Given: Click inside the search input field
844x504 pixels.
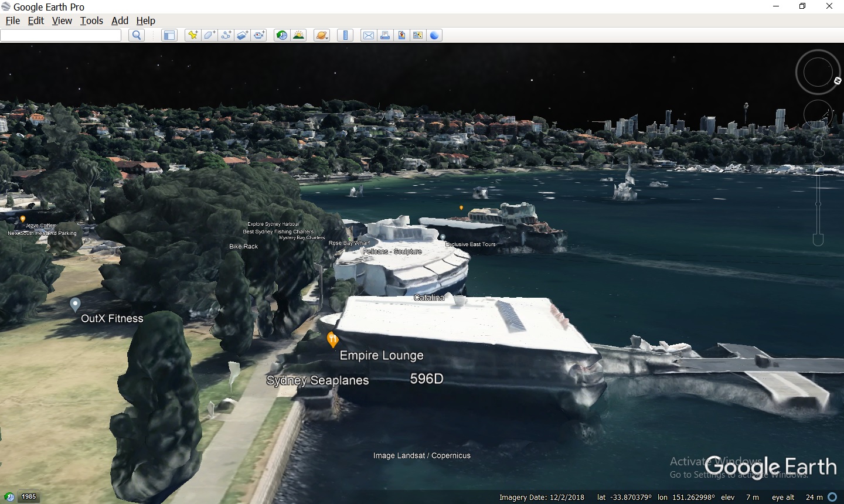Looking at the screenshot, I should [60, 35].
